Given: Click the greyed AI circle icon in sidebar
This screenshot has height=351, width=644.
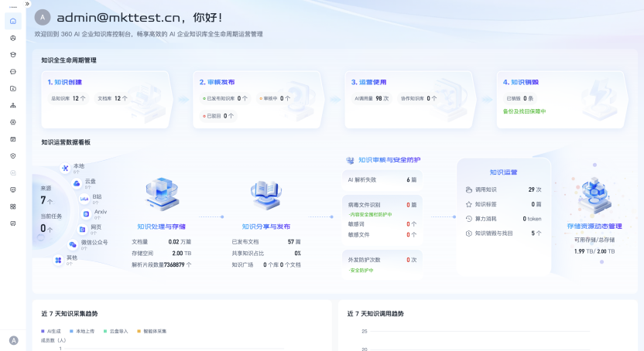Looking at the screenshot, I should click(13, 172).
